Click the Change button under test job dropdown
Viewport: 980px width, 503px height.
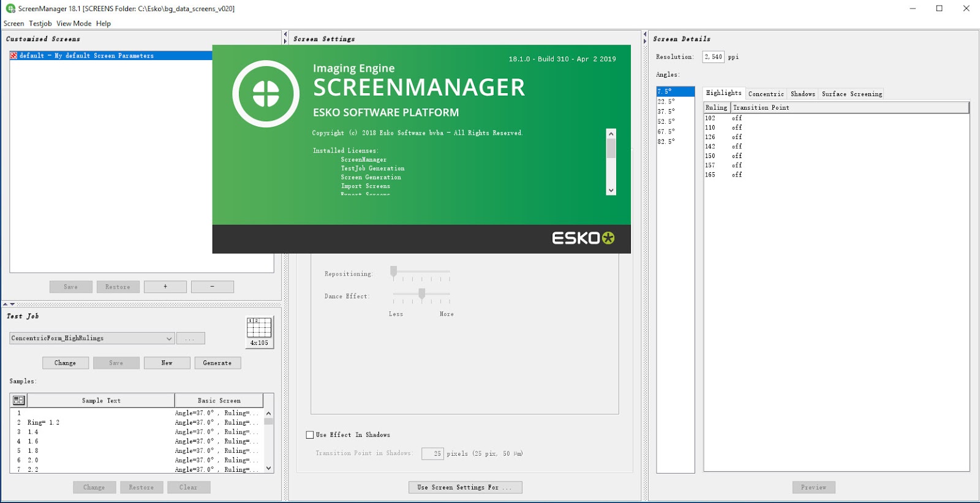66,363
